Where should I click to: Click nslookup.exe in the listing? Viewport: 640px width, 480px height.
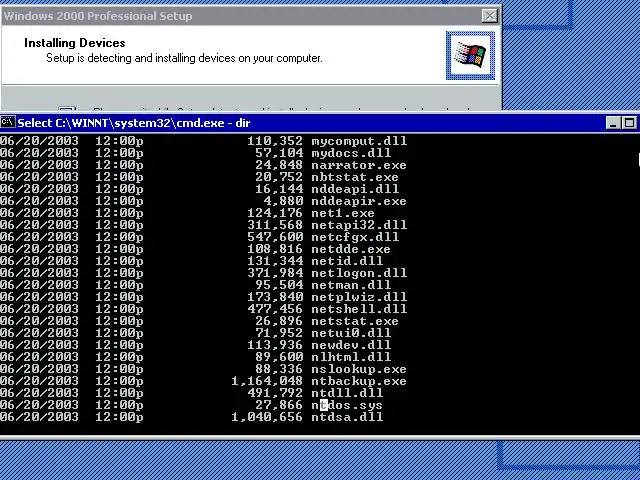click(359, 369)
